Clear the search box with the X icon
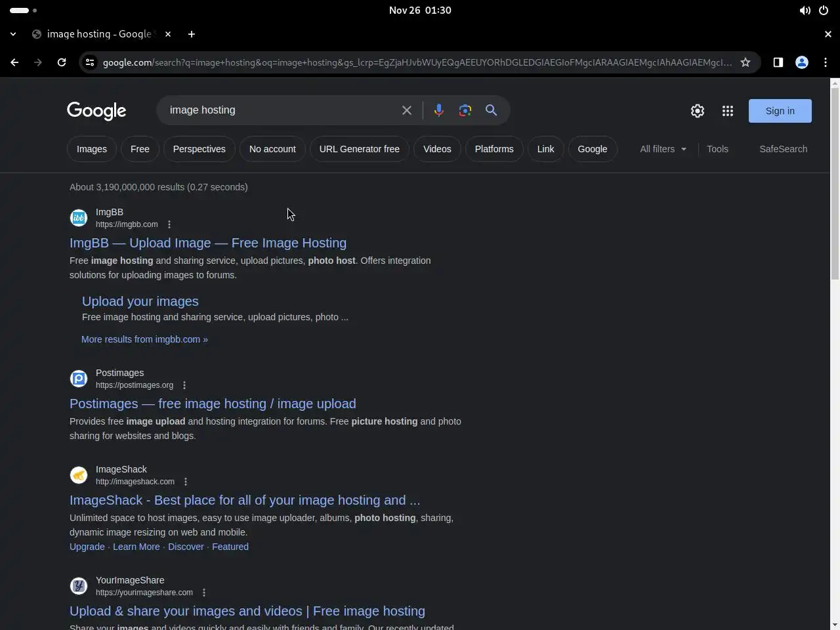Image resolution: width=840 pixels, height=630 pixels. [x=407, y=110]
